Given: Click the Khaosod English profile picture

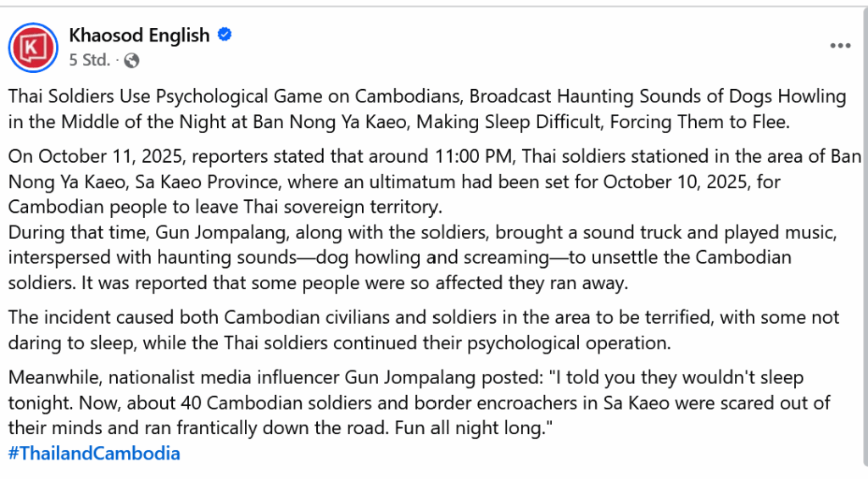Looking at the screenshot, I should [33, 47].
